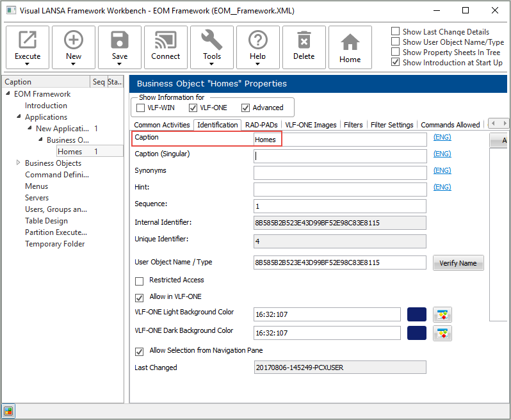Click the dark background color swatch
This screenshot has width=511, height=420.
(x=417, y=333)
